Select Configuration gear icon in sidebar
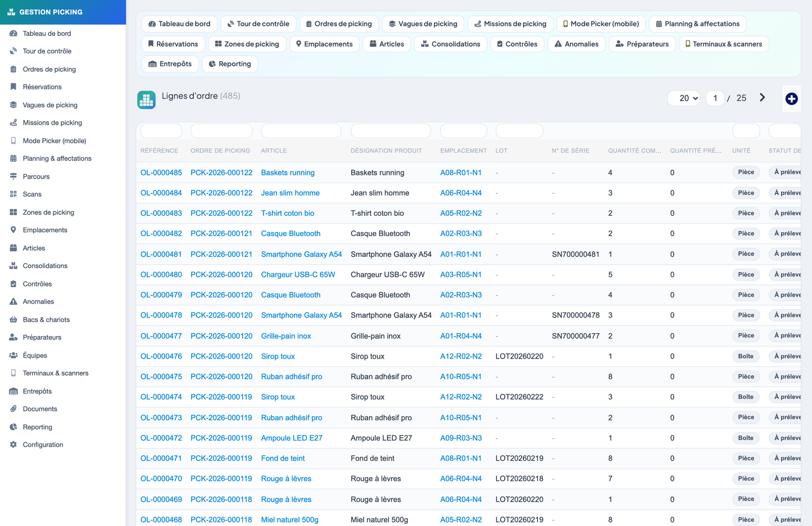Screen dimensions: 812x526 pyautogui.click(x=13, y=445)
